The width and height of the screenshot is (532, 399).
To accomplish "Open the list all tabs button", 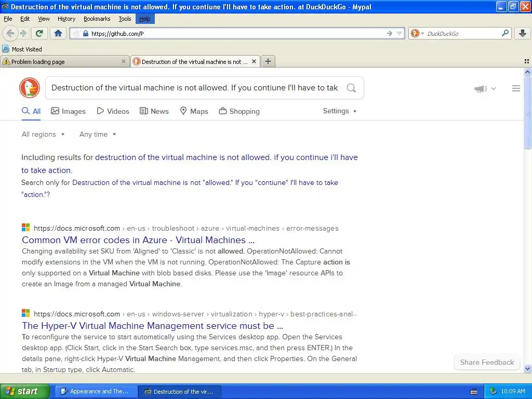I will coord(527,61).
